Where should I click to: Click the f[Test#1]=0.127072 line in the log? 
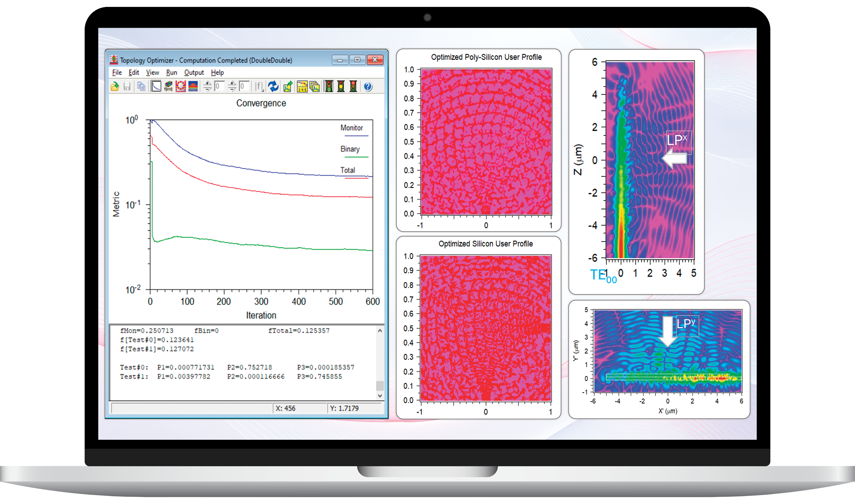157,349
